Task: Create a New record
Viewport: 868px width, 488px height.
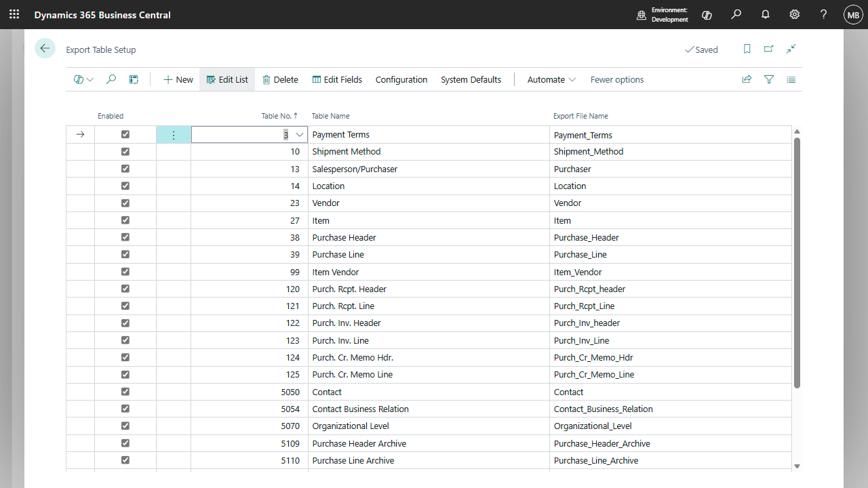Action: 178,79
